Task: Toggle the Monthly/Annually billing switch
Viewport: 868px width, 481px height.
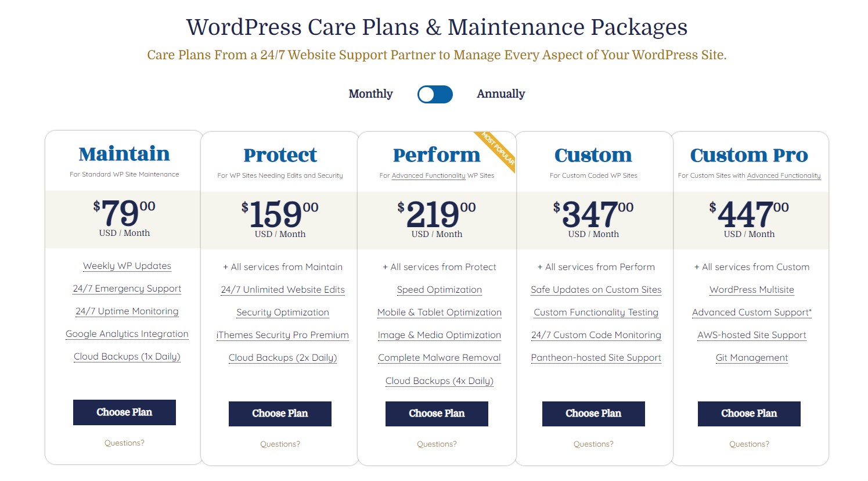Action: (435, 94)
